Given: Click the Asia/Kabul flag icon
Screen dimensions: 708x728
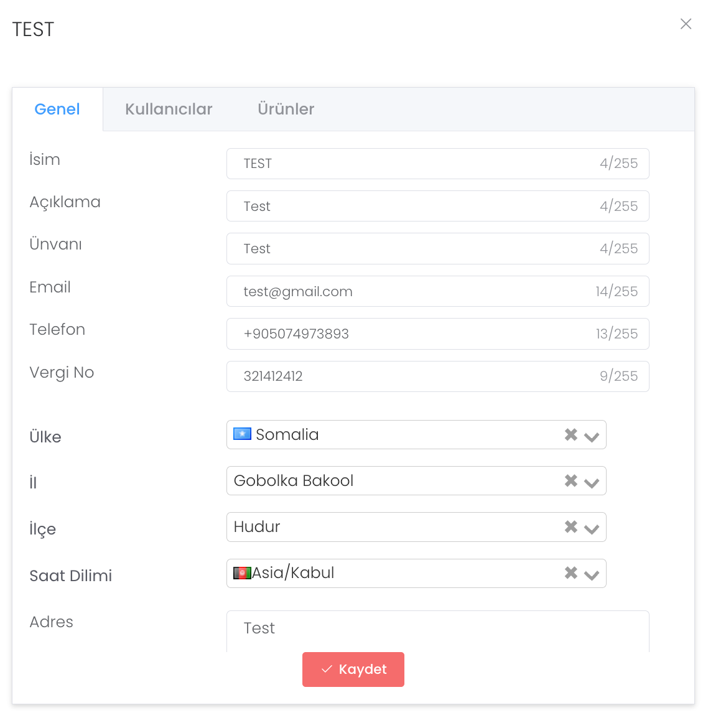Looking at the screenshot, I should coord(242,573).
